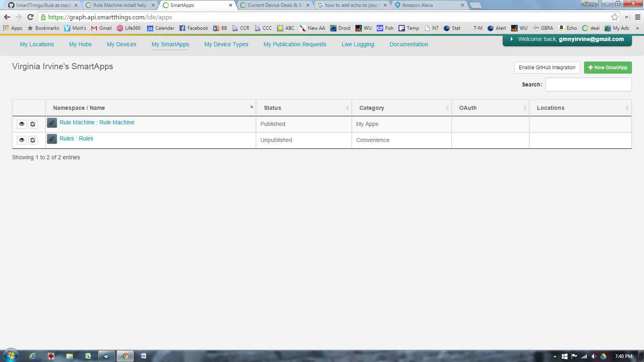The height and width of the screenshot is (362, 644).
Task: Open the Calendar bookmark
Action: pyautogui.click(x=161, y=28)
